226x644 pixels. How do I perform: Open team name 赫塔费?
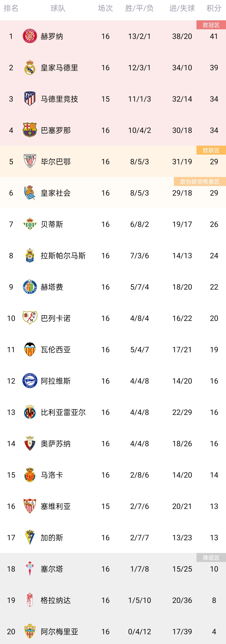coord(52,287)
